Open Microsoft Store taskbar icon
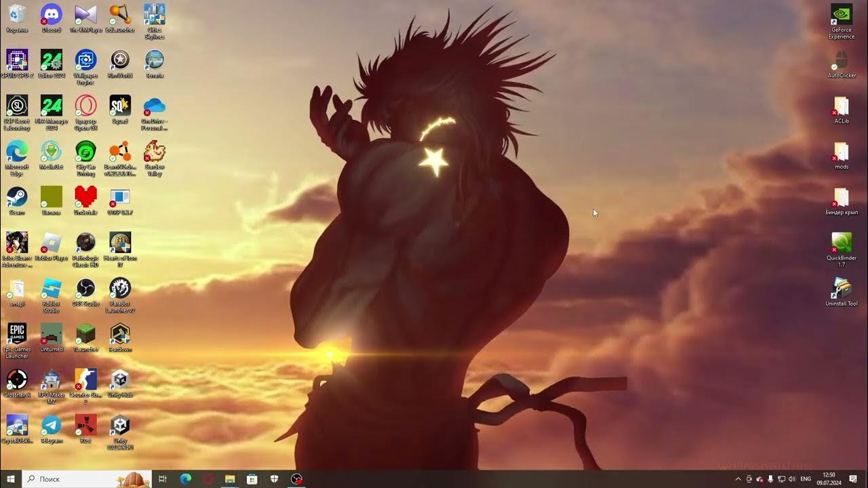The width and height of the screenshot is (868, 488). [252, 479]
